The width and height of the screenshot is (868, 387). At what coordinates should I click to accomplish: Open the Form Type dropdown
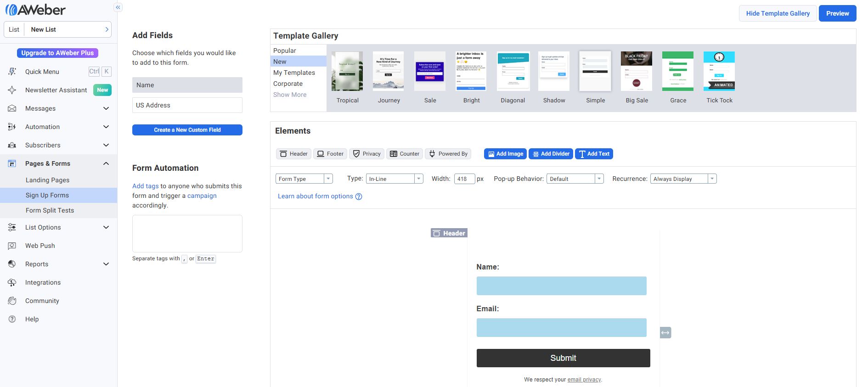pos(304,179)
